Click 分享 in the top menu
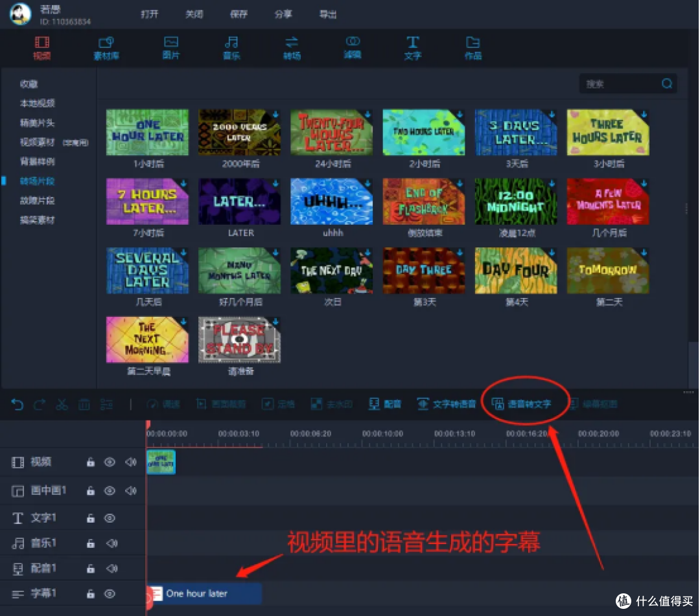The height and width of the screenshot is (616, 700). tap(283, 14)
